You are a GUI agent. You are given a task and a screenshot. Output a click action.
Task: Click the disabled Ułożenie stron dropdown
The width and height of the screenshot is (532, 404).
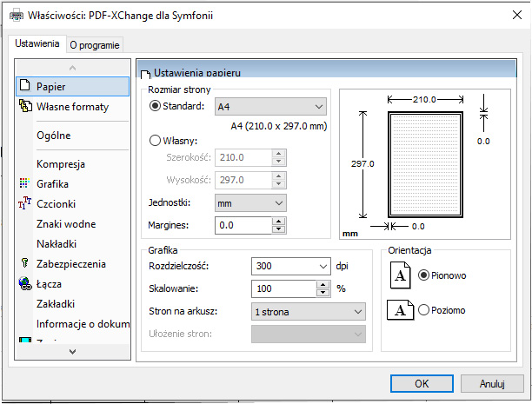309,334
